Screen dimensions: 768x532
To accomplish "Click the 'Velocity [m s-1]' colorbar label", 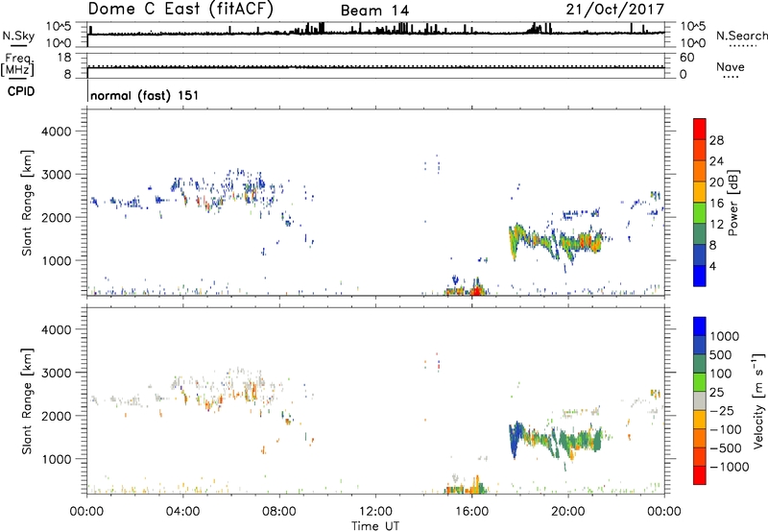I will click(758, 400).
